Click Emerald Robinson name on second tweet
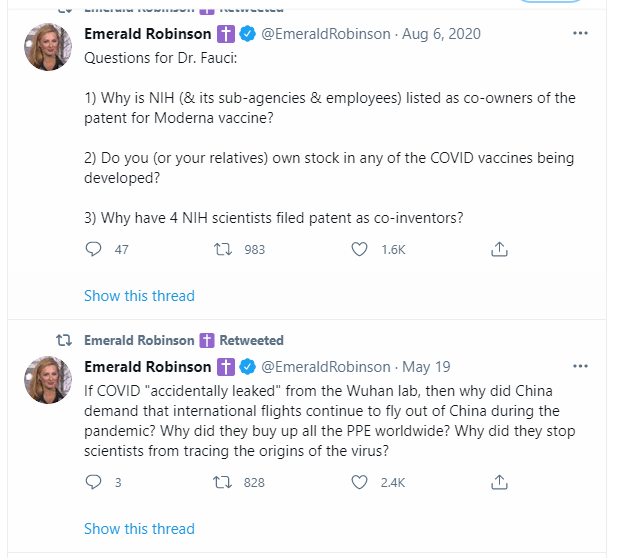 [148, 367]
